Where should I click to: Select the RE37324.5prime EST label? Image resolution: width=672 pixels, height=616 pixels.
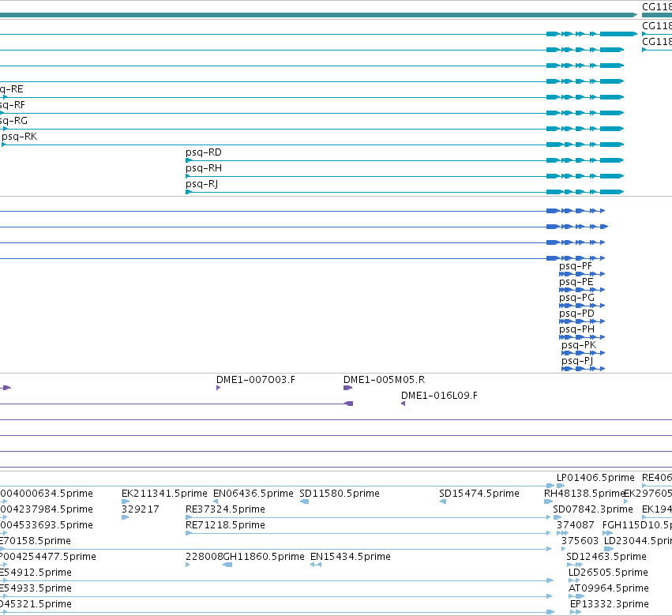point(225,509)
